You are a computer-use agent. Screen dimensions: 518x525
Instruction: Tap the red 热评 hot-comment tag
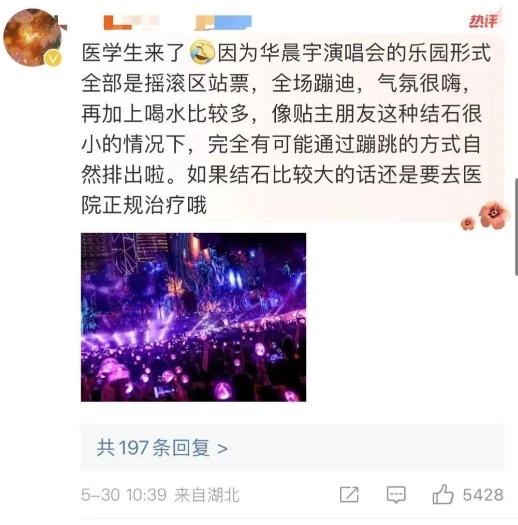coord(483,21)
